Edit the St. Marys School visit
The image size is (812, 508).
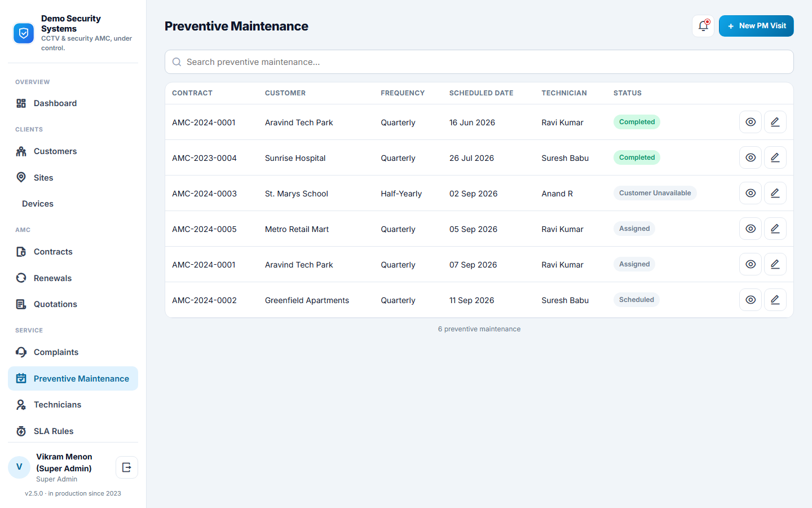775,193
